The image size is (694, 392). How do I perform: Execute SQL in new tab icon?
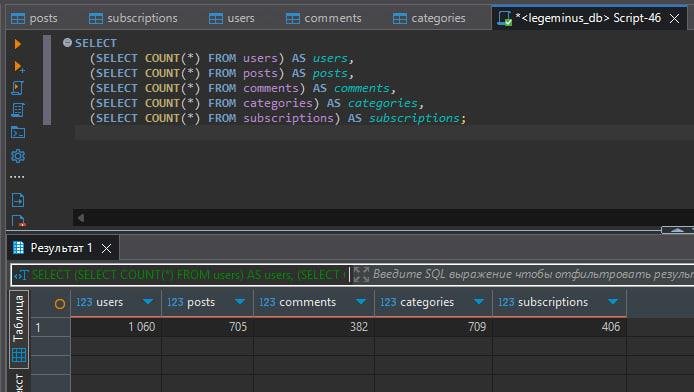[19, 66]
